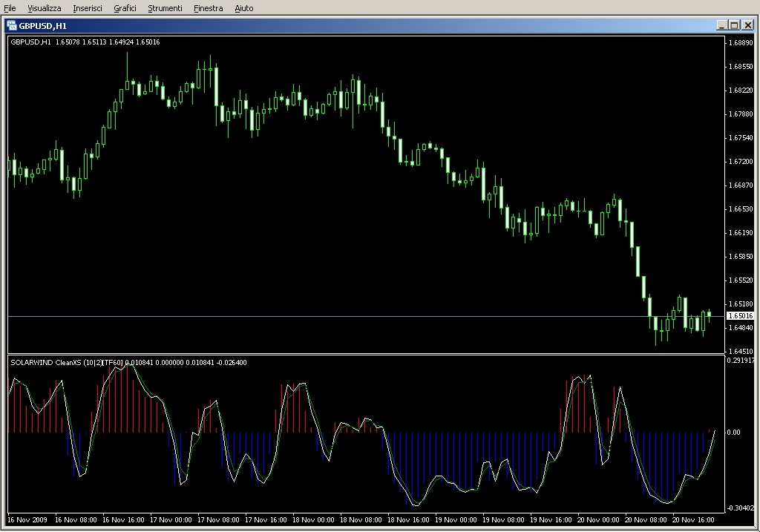This screenshot has height=532, width=760.
Task: Open the Finestra menu
Action: pos(208,8)
